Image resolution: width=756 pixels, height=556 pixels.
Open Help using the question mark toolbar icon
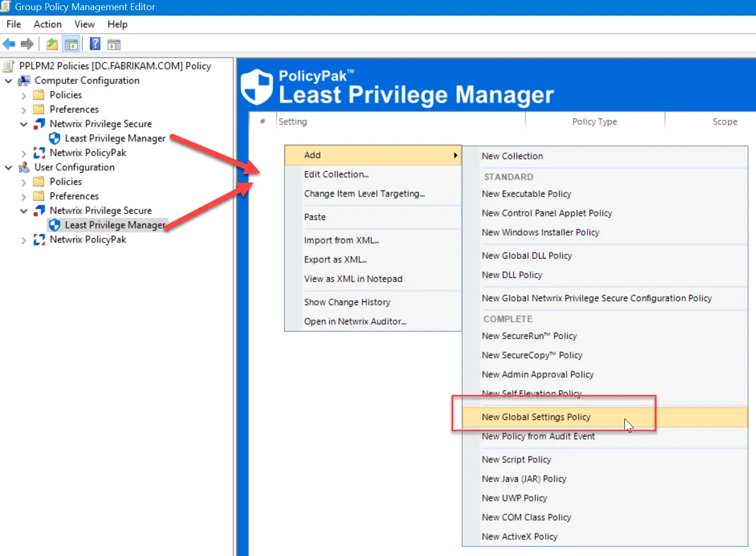click(95, 43)
